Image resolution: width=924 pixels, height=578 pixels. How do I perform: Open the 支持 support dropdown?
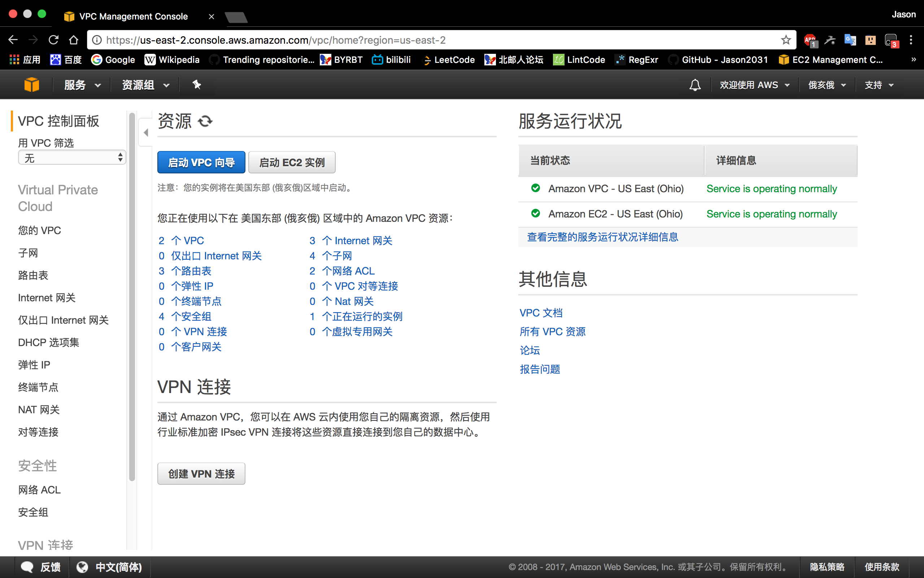879,85
